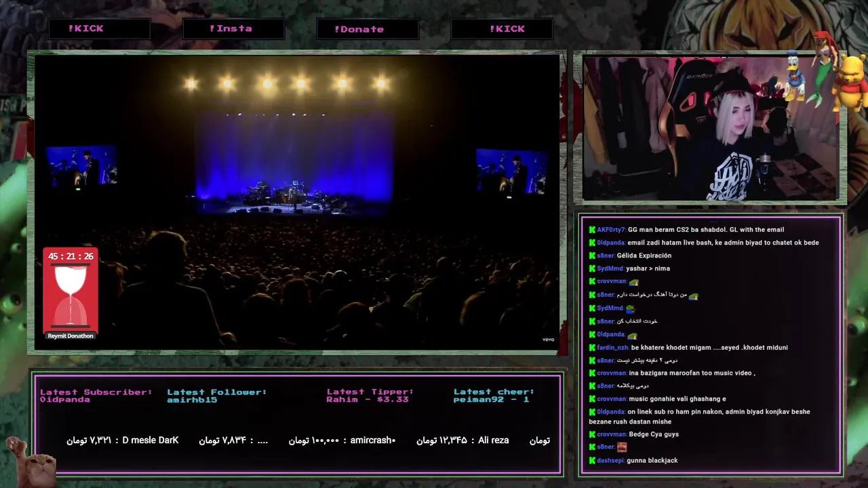The image size is (868, 488).
Task: Open SydMmd username on 'yashar > nima' message
Action: point(610,269)
